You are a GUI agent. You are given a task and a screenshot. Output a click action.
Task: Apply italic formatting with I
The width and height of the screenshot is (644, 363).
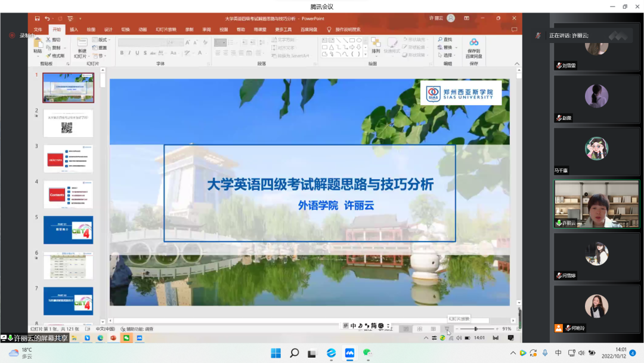[x=129, y=53]
